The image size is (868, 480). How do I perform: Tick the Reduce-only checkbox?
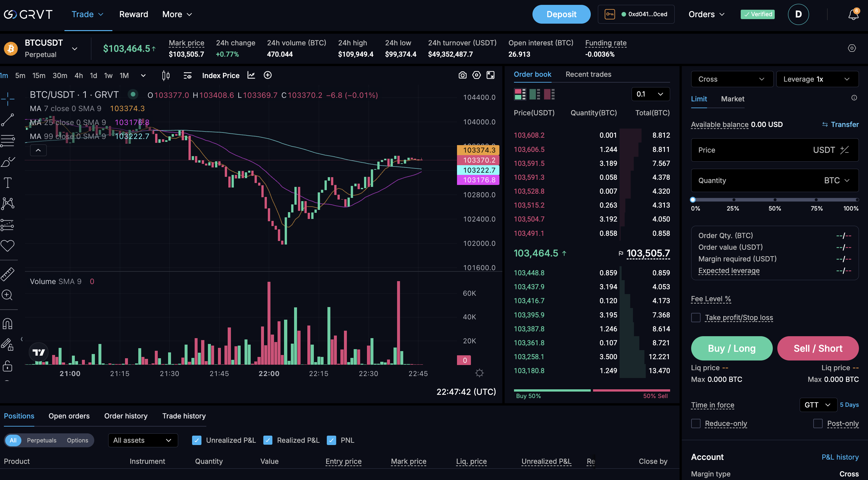695,423
